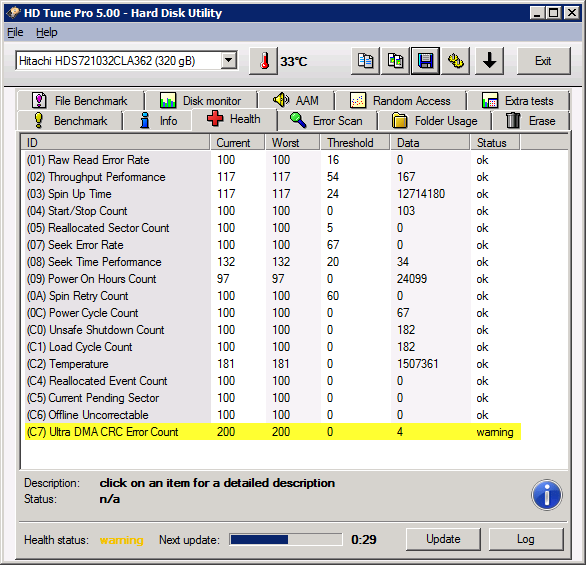Click the Log button

526,539
